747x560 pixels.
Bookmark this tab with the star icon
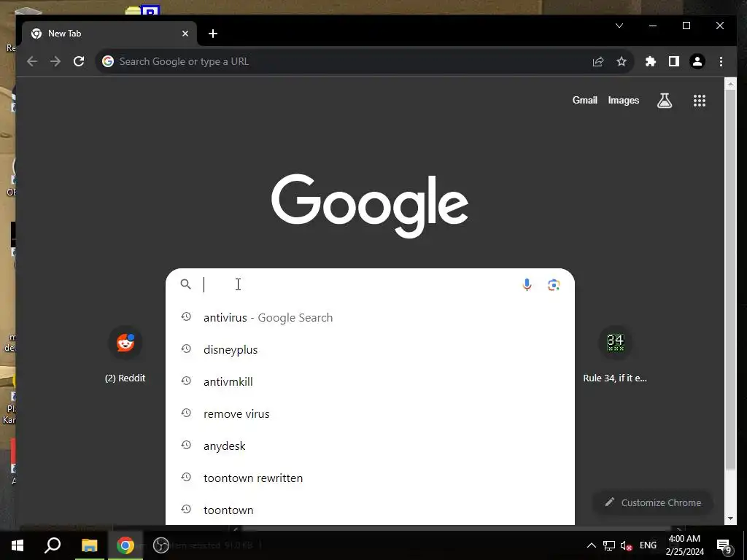pos(622,61)
